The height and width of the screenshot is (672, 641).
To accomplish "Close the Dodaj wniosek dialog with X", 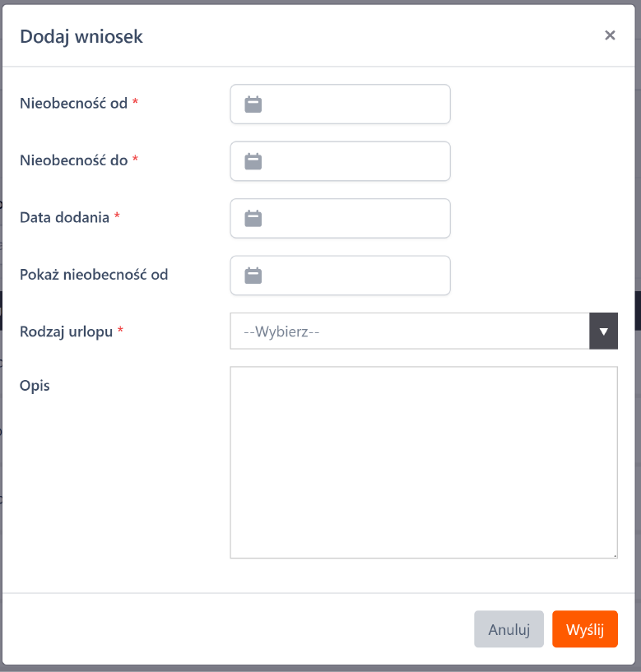I will (610, 35).
